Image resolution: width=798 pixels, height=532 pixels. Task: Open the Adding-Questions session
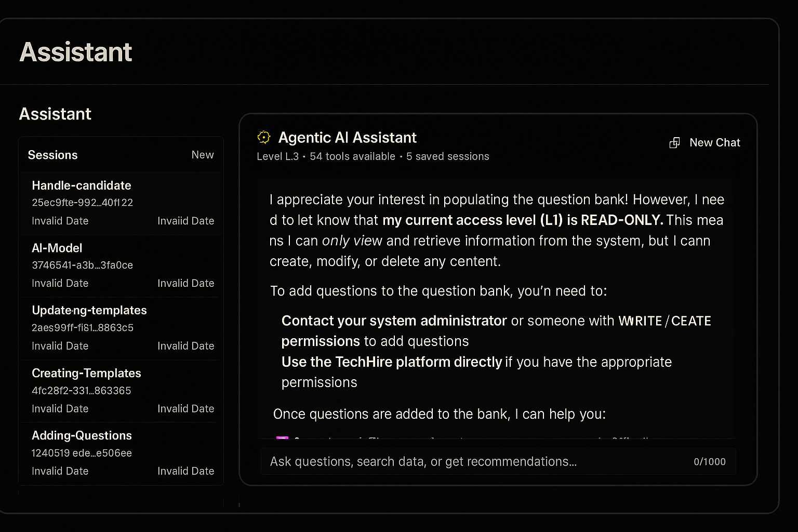(82, 435)
